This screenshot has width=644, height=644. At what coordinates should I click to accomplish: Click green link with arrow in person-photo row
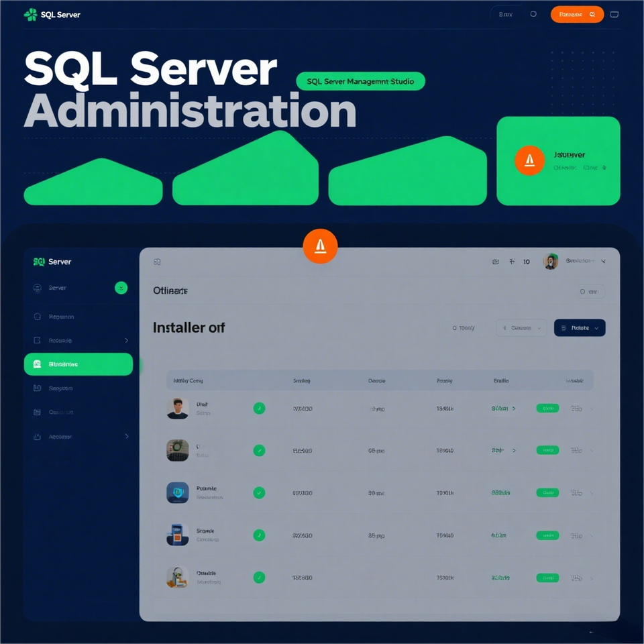504,409
